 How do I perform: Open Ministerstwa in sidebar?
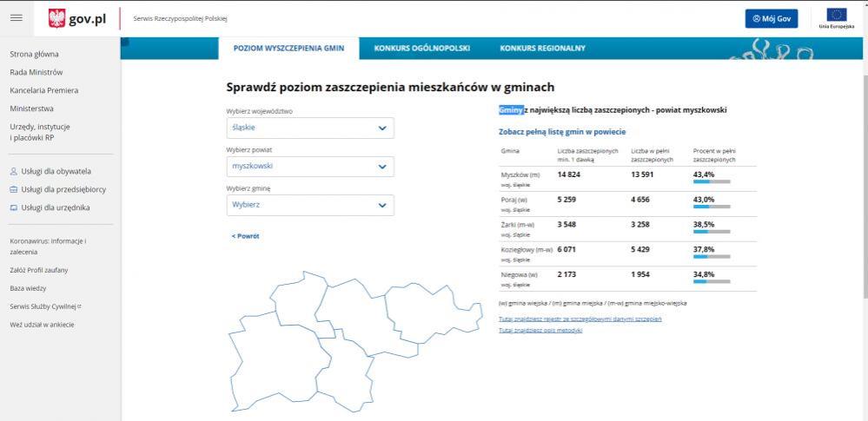point(31,109)
